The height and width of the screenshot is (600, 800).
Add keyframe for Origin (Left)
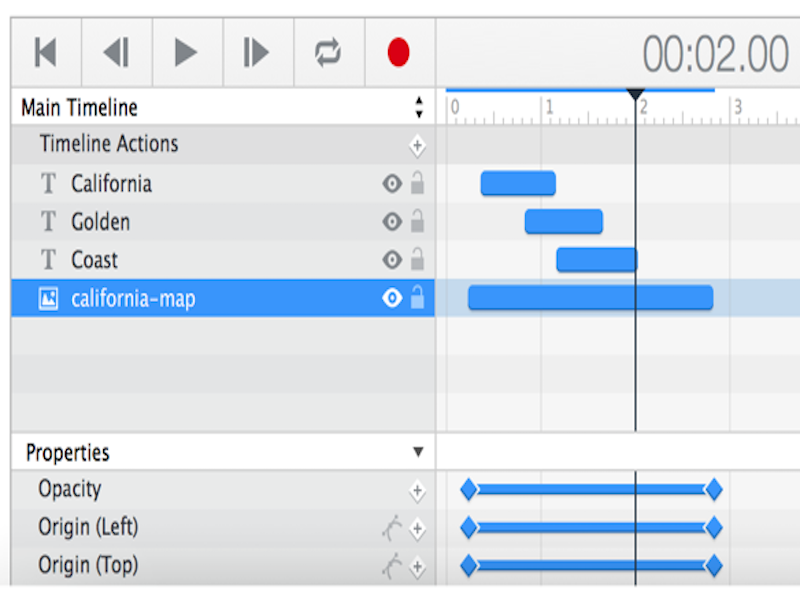[417, 529]
